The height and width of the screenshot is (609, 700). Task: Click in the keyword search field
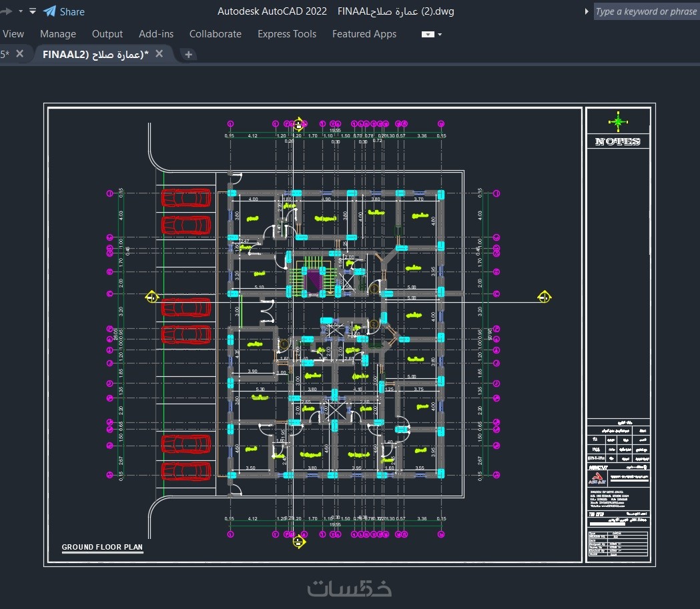click(646, 11)
